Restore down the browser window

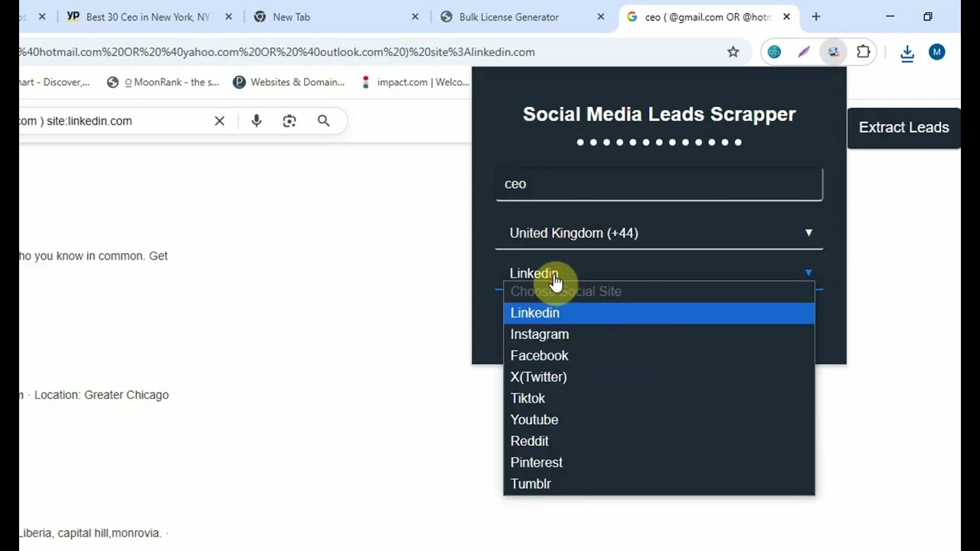[928, 17]
